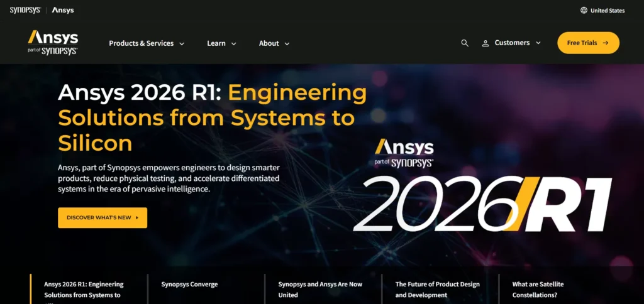This screenshot has width=644, height=304.
Task: Select What are Satellite Constellations tab
Action: point(538,289)
